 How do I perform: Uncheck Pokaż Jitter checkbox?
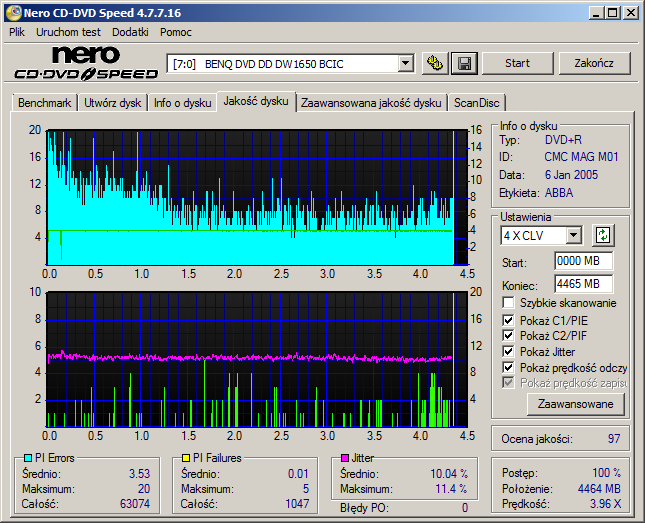[x=508, y=351]
